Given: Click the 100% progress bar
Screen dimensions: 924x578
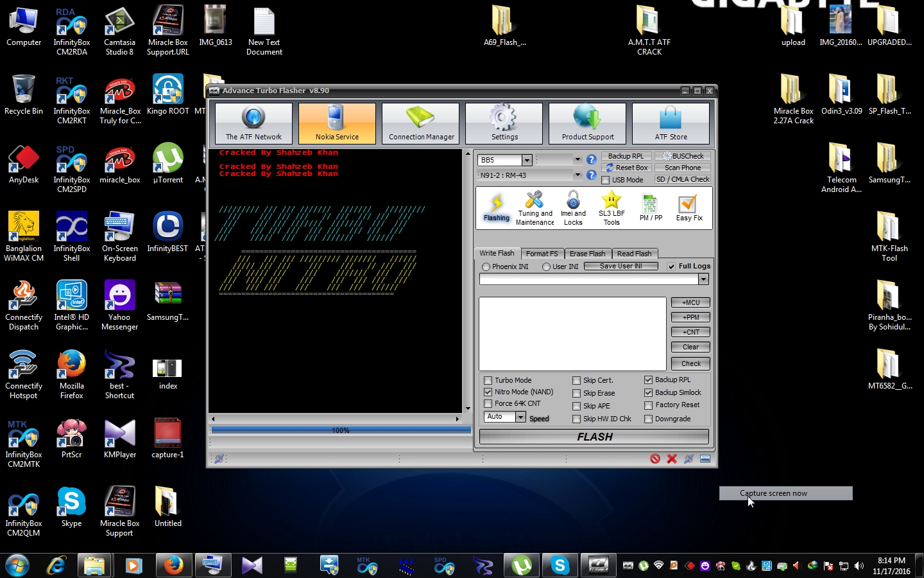Looking at the screenshot, I should point(341,430).
